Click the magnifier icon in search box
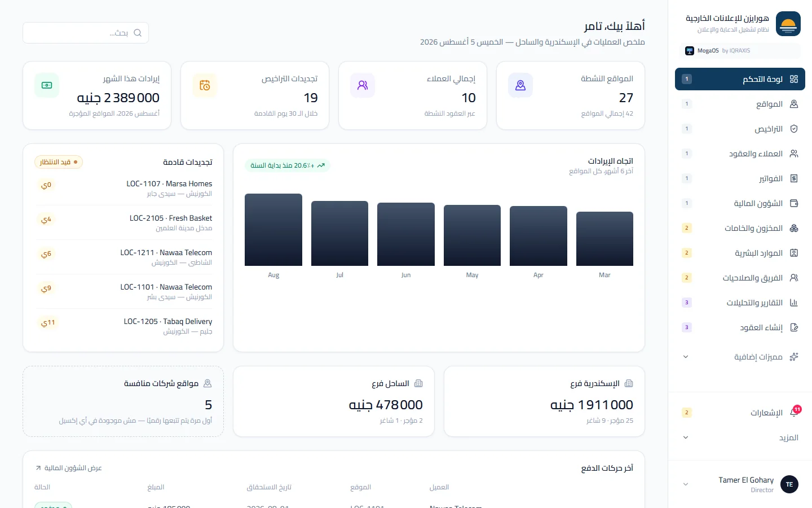The height and width of the screenshot is (508, 812). pyautogui.click(x=138, y=33)
